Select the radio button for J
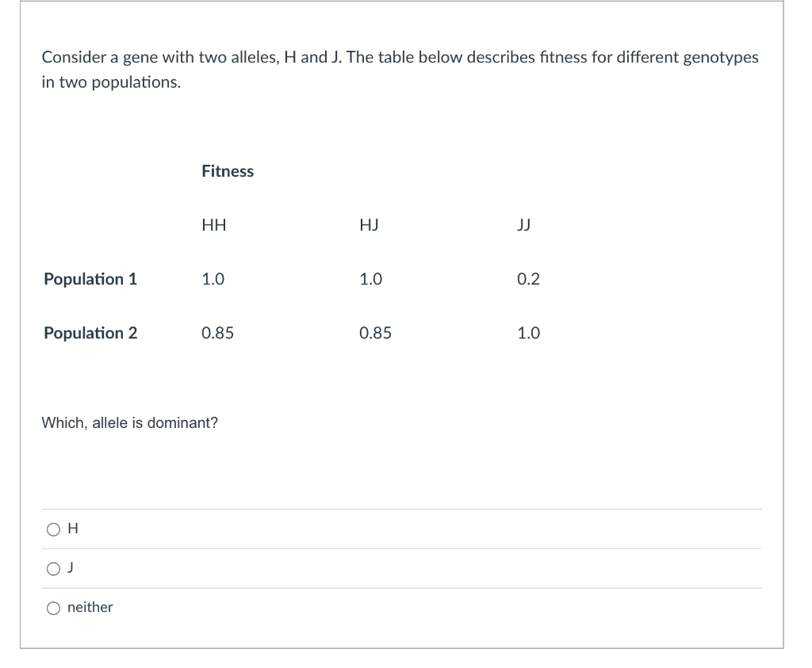The height and width of the screenshot is (668, 812). (x=53, y=567)
